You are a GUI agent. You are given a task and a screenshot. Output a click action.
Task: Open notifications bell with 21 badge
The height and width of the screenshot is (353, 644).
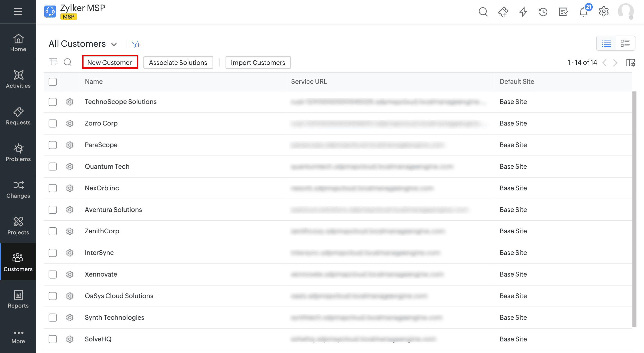coord(584,12)
